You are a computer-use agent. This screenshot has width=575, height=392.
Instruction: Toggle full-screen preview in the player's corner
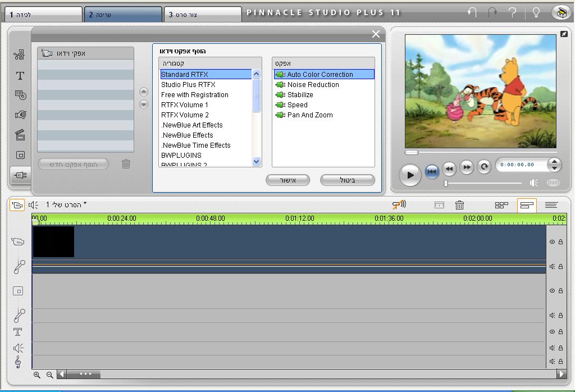point(564,34)
